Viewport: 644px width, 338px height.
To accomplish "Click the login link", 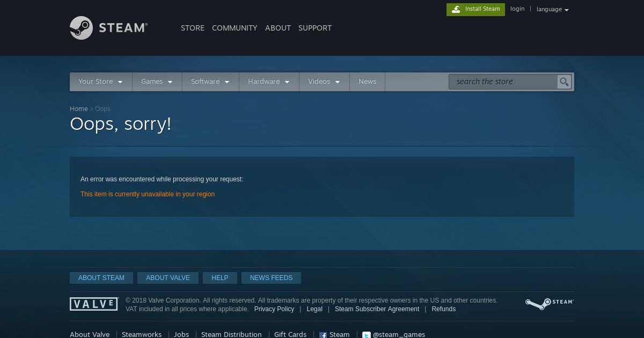I will click(x=517, y=9).
